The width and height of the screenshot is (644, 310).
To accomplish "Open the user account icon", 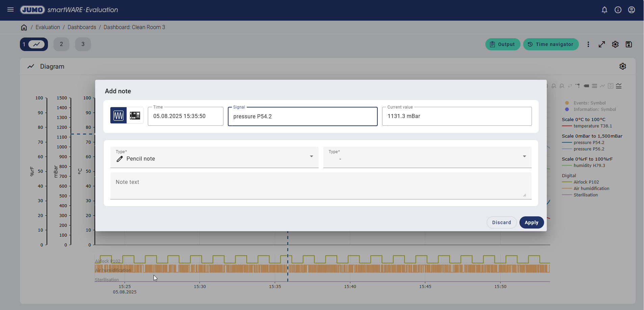I will (631, 10).
